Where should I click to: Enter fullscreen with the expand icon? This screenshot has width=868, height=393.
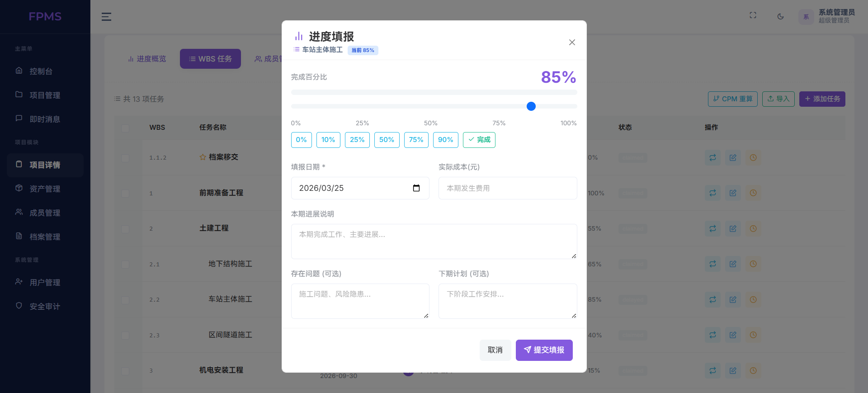coord(753,15)
